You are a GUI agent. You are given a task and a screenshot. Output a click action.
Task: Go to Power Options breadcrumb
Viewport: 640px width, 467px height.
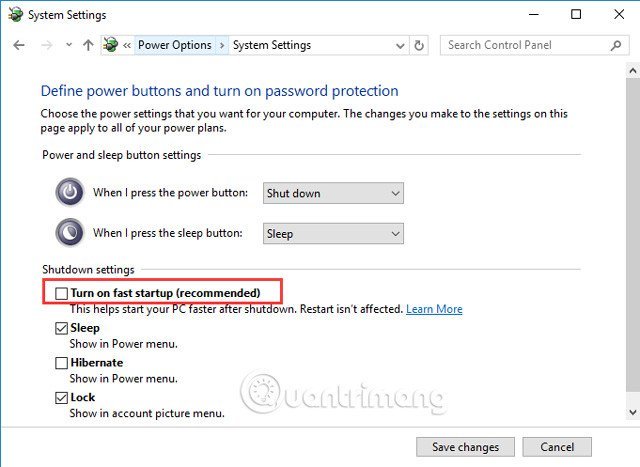click(174, 45)
